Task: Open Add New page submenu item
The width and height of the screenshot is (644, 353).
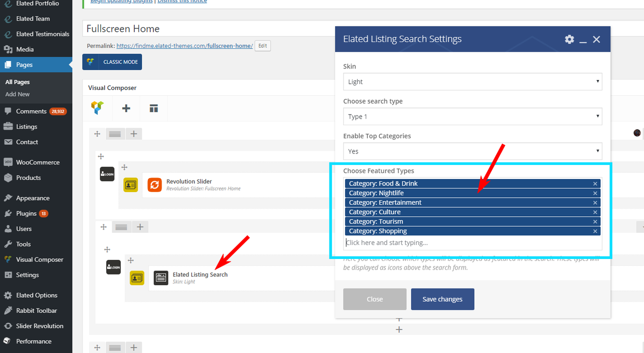Action: tap(18, 94)
